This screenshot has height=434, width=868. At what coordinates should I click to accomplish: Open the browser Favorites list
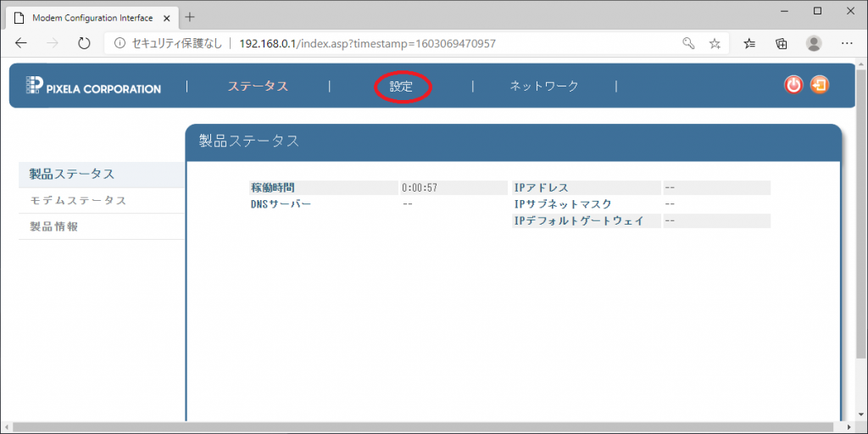click(x=750, y=43)
